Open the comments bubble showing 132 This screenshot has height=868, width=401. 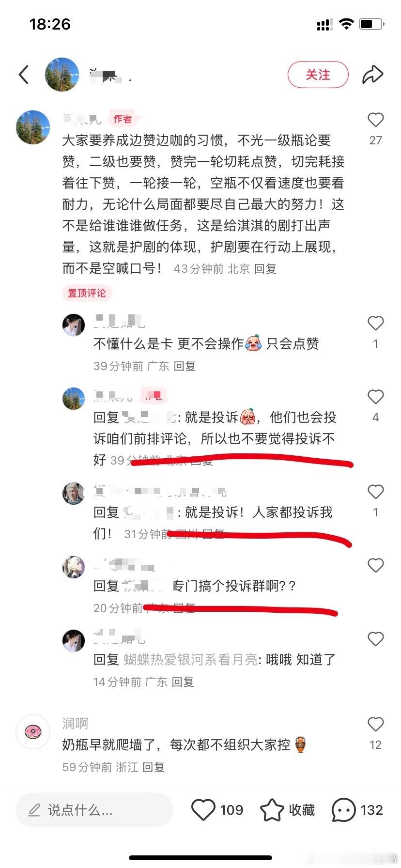click(x=343, y=810)
